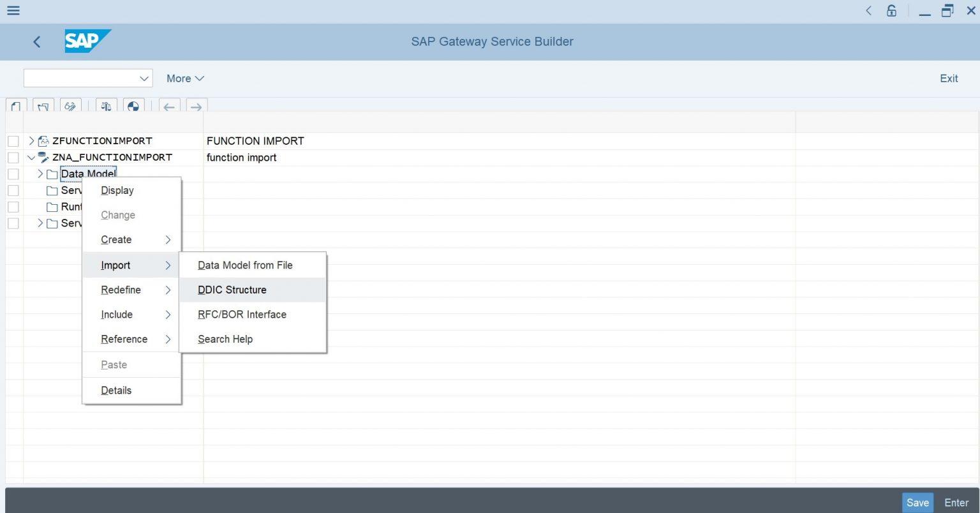Check the Data Model row checkbox
Viewport: 980px width, 513px height.
click(x=13, y=174)
